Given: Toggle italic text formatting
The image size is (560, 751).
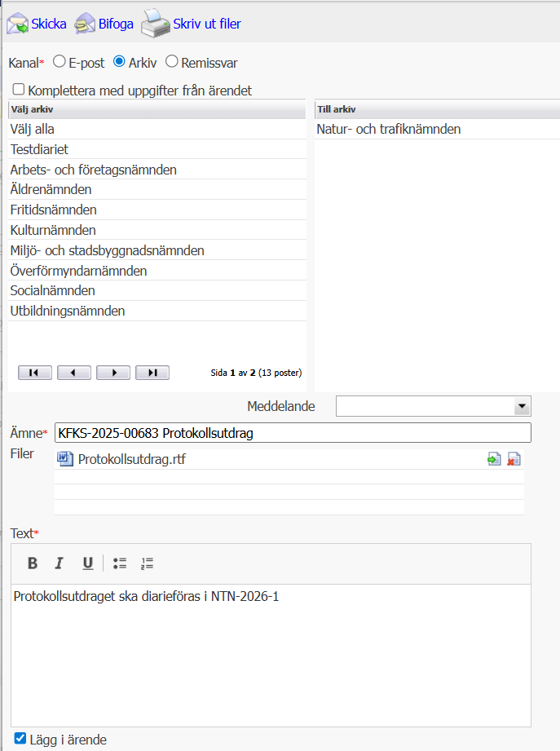Looking at the screenshot, I should point(59,563).
